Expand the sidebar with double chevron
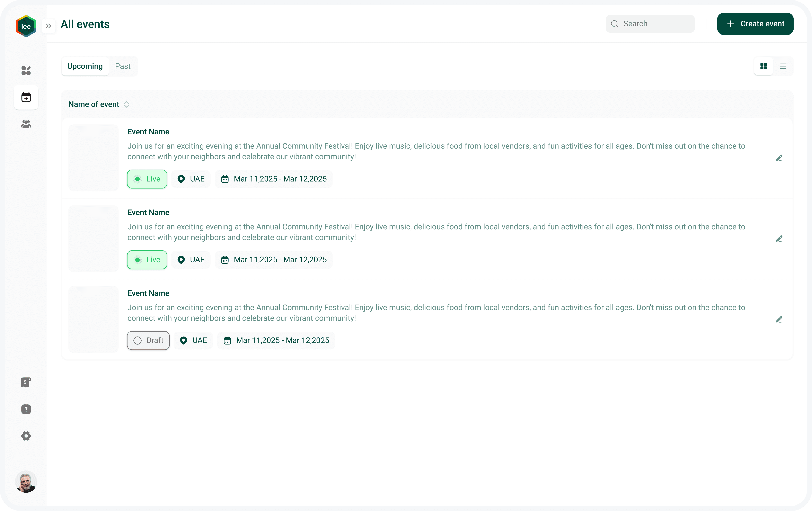Viewport: 812px width, 511px height. tap(48, 26)
